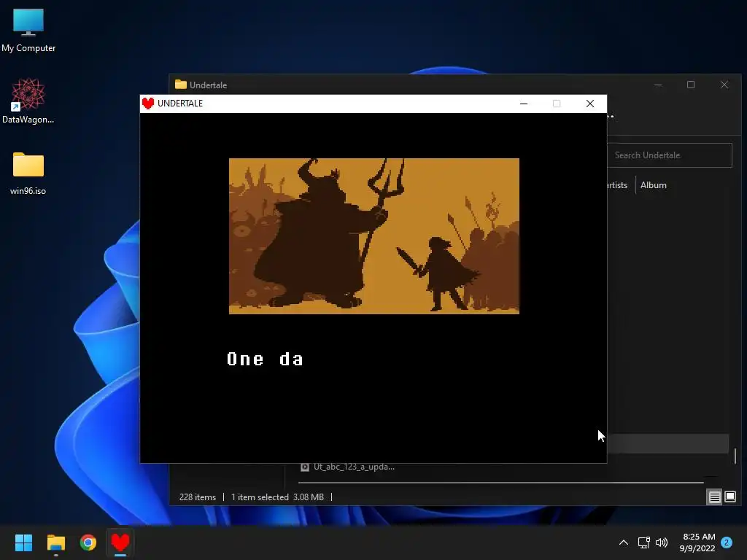
Task: Launch Google Chrome from the taskbar
Action: click(88, 542)
